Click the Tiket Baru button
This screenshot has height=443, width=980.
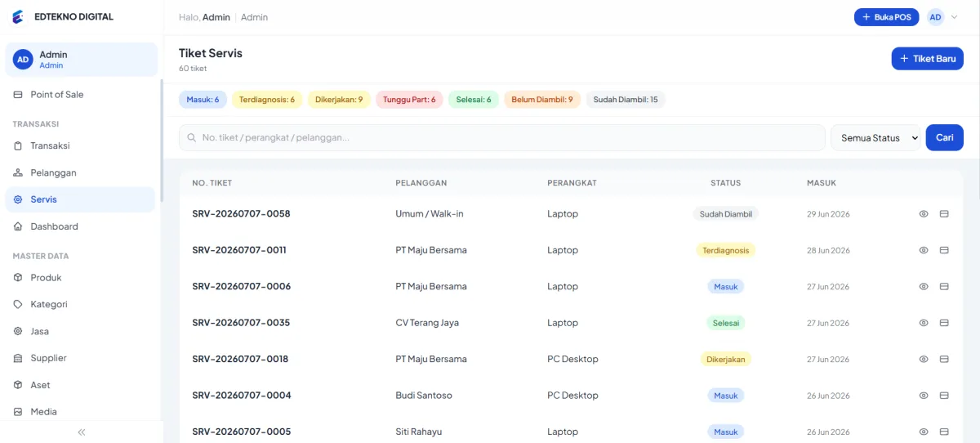click(927, 59)
